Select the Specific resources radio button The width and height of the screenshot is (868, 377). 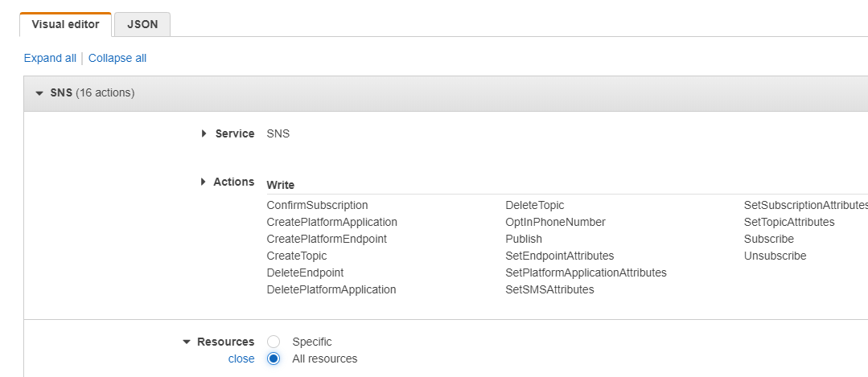(274, 342)
